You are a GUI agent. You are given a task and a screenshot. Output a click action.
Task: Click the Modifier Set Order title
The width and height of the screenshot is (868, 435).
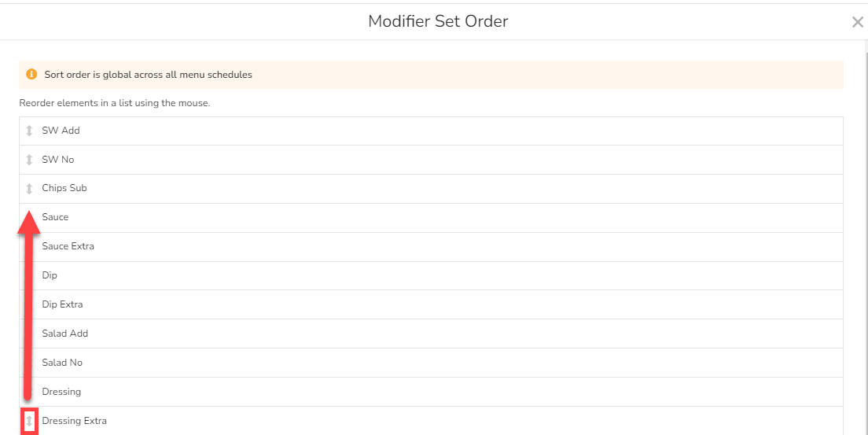click(x=438, y=21)
